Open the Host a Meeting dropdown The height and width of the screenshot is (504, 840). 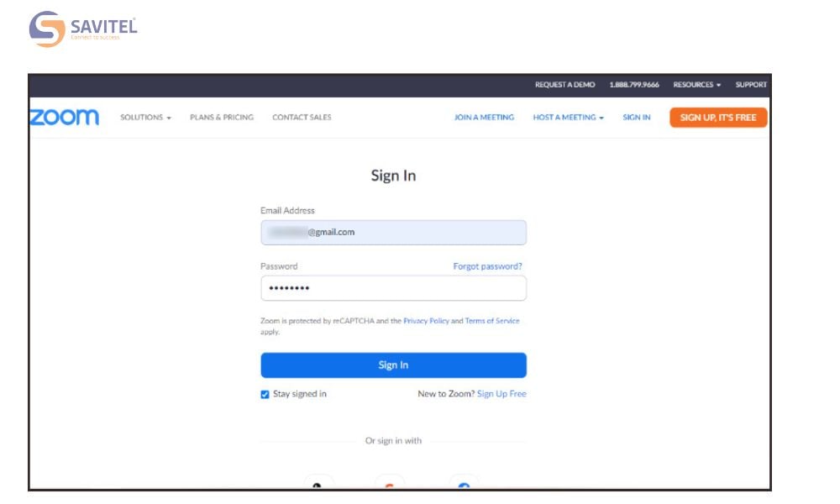click(569, 118)
